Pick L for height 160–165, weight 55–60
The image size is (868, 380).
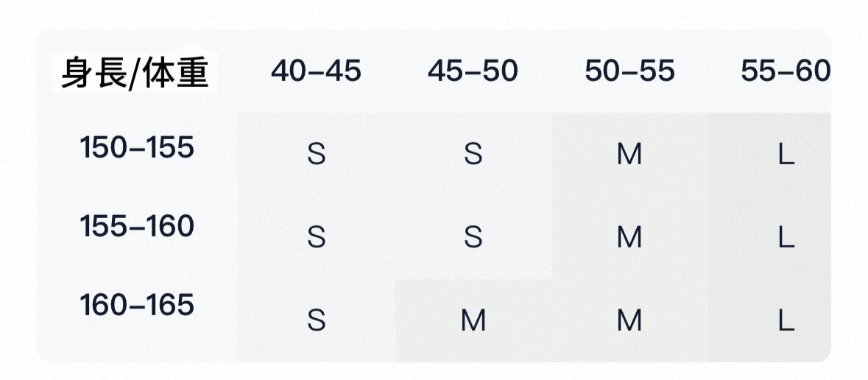[786, 320]
